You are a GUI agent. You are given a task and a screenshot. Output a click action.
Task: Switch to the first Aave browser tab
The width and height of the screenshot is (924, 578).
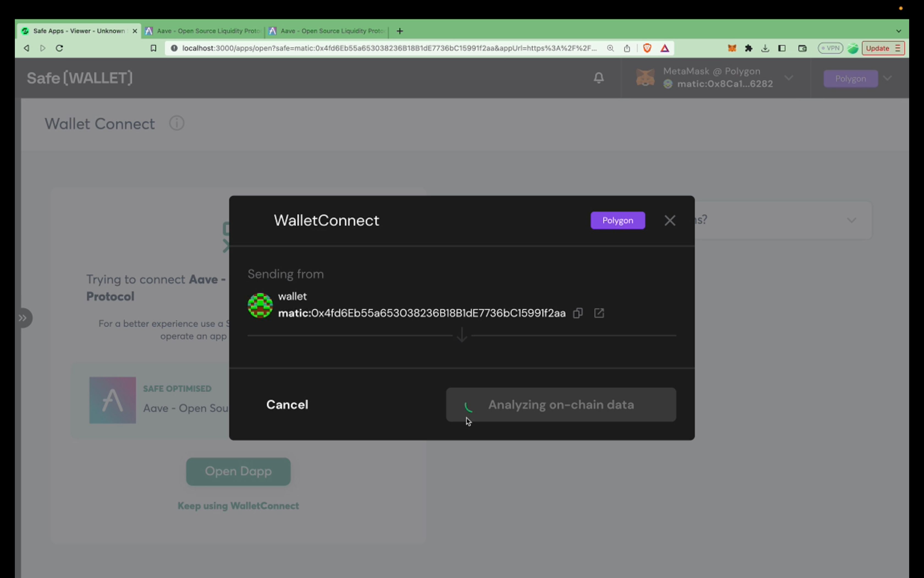204,31
